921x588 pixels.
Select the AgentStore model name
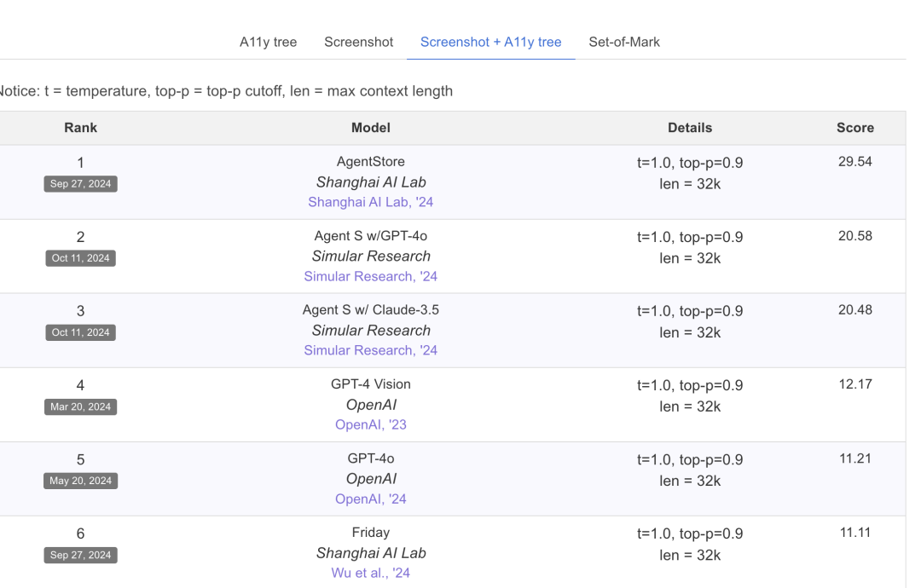coord(370,162)
